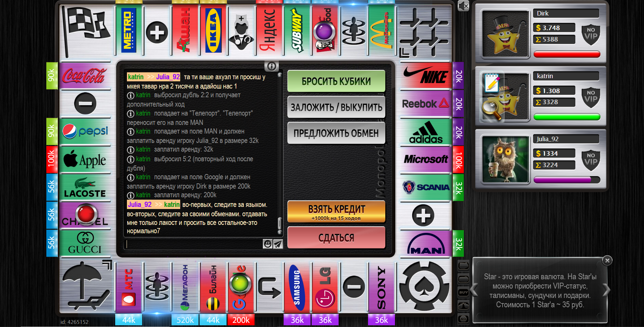Click the casino chip corner cell
The height and width of the screenshot is (327, 644).
(425, 286)
